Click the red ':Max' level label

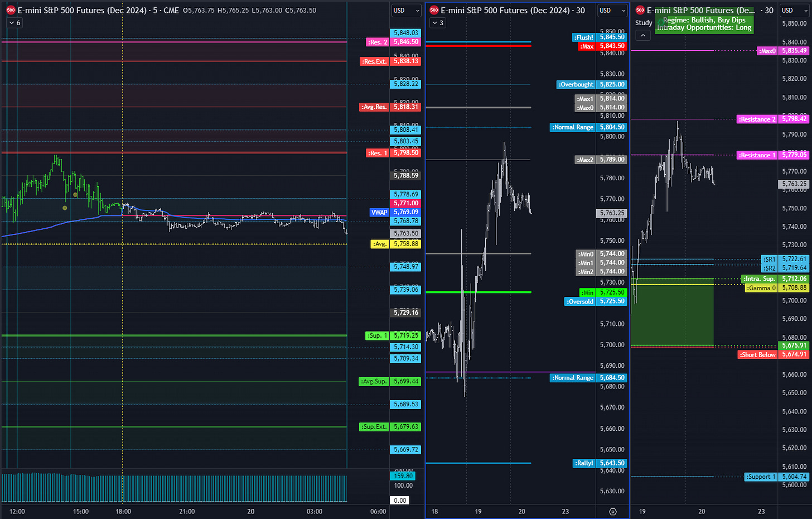click(586, 46)
